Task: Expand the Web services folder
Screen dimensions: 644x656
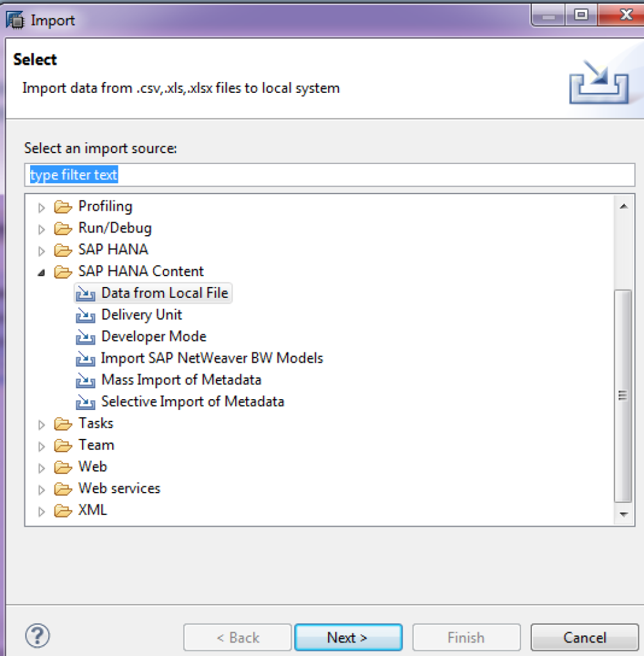Action: (x=41, y=490)
